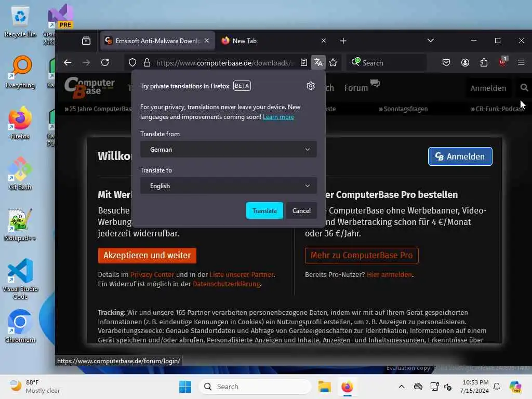
Task: Show hidden system tray icons chevron
Action: tap(402, 387)
